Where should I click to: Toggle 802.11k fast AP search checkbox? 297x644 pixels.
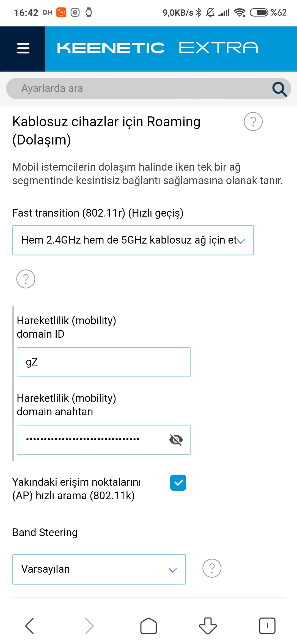click(178, 483)
